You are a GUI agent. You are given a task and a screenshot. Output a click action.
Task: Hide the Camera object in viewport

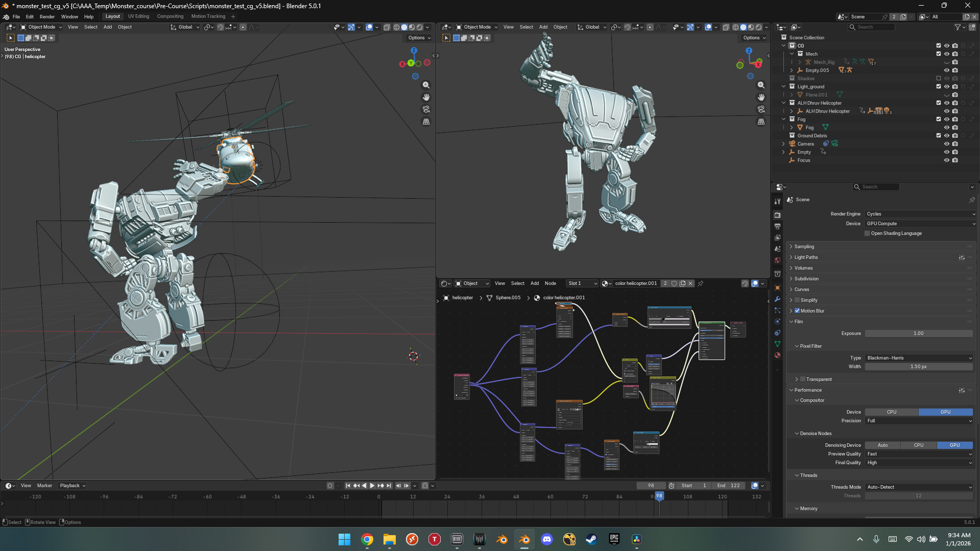click(x=946, y=144)
